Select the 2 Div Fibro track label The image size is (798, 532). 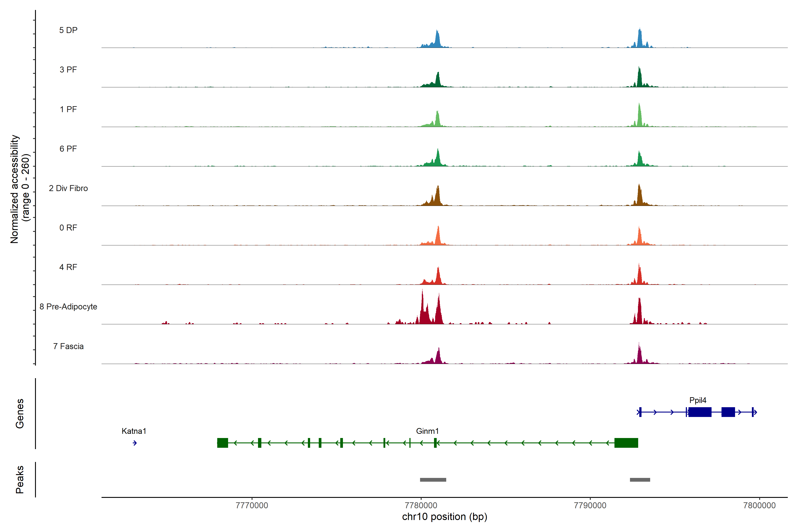click(x=68, y=188)
